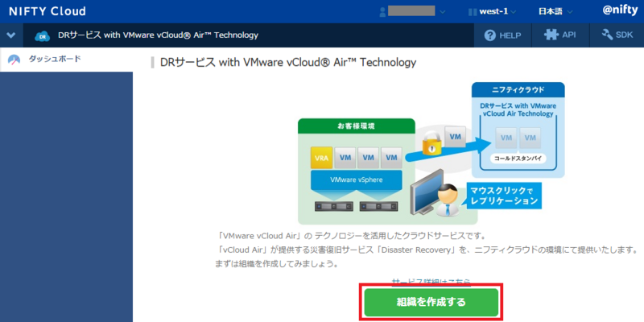Open the SDK wrench icon
Screen dimensions: 644x322
point(607,35)
